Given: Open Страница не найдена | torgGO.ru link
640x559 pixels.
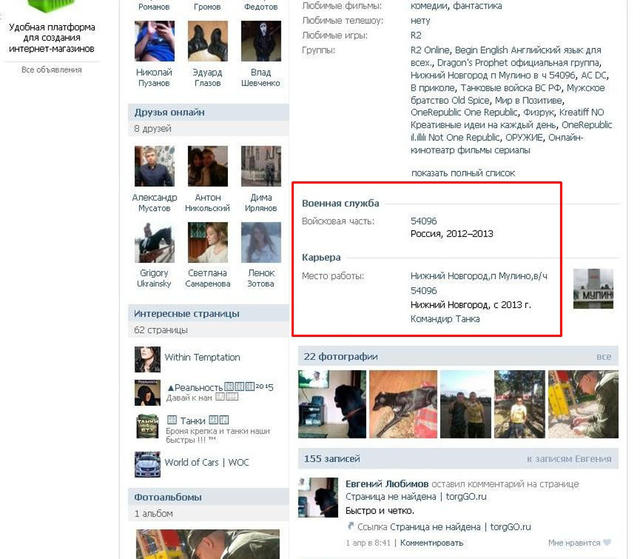Looking at the screenshot, I should click(x=416, y=497).
